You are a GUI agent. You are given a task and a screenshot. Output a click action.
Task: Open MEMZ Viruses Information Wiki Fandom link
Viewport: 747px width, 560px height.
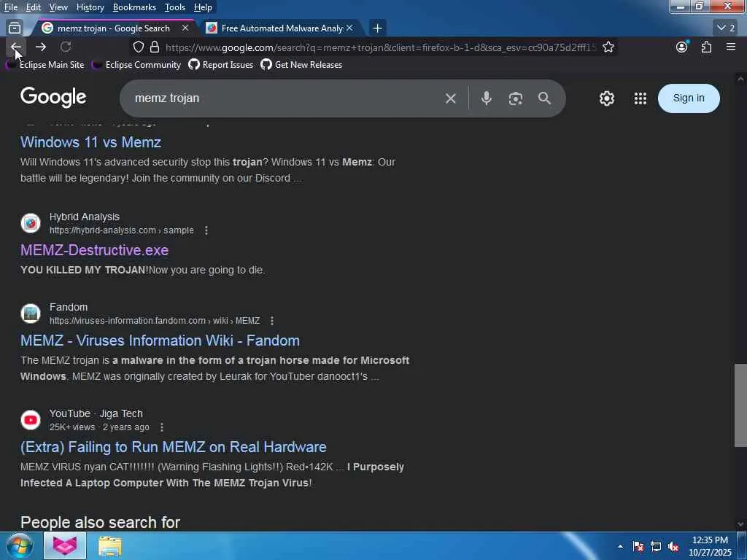click(x=160, y=341)
